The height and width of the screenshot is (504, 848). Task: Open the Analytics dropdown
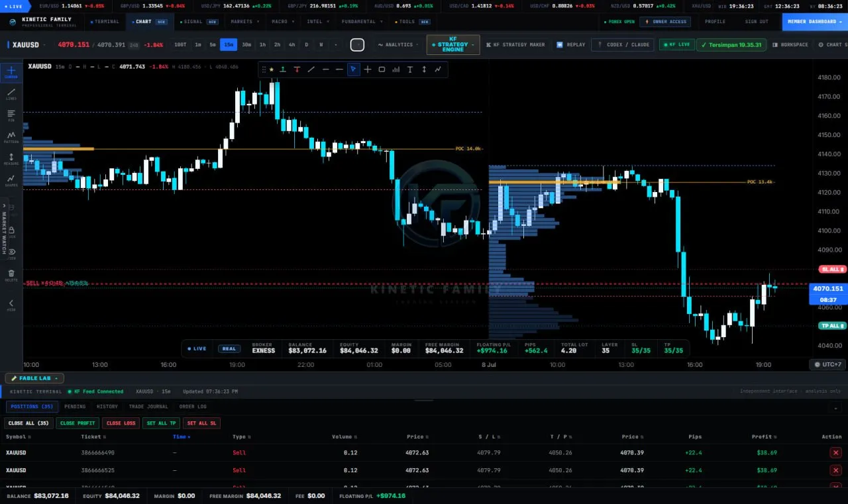[397, 45]
